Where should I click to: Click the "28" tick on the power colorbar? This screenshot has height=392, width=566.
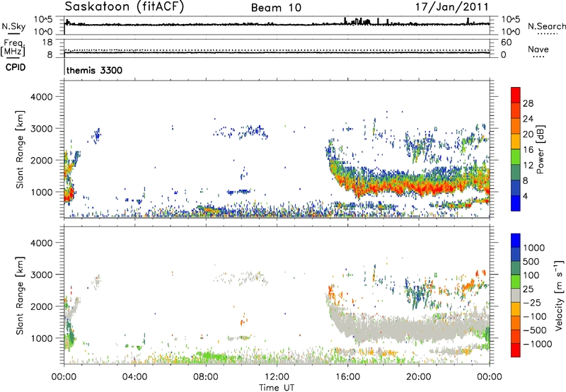528,103
